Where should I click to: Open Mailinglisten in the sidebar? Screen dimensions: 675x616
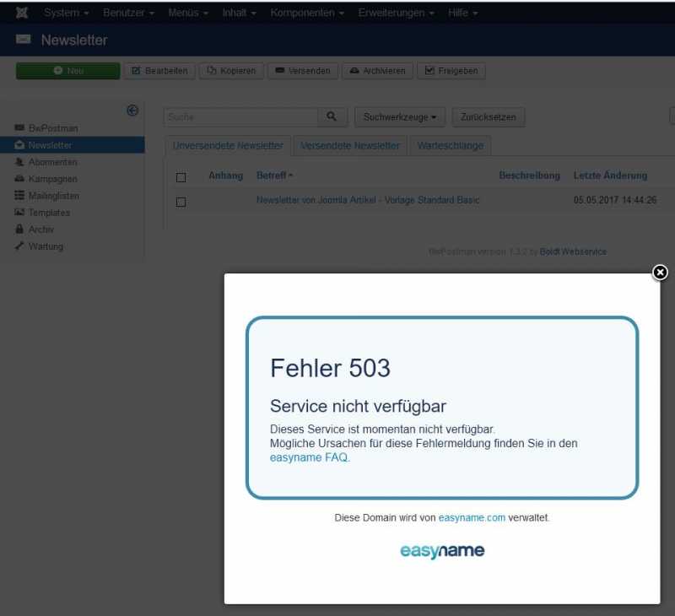pyautogui.click(x=54, y=196)
